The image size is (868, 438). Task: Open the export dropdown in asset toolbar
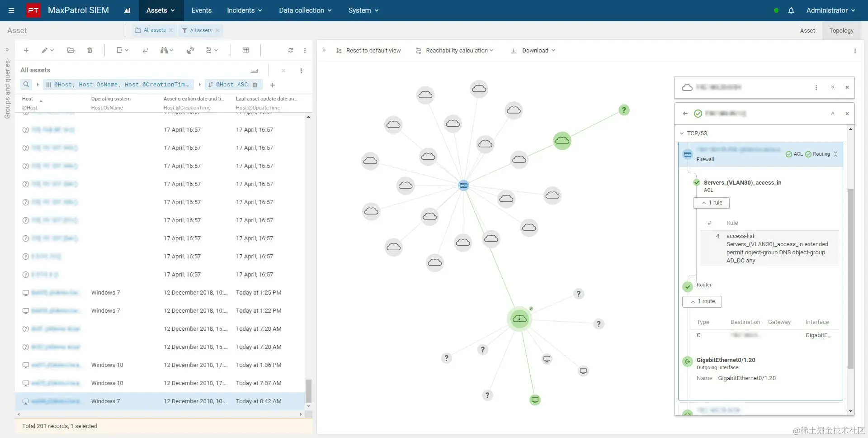coord(123,50)
